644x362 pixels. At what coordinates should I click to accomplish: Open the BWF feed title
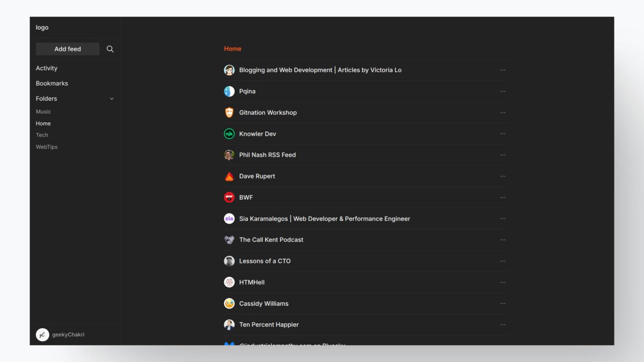click(x=246, y=197)
